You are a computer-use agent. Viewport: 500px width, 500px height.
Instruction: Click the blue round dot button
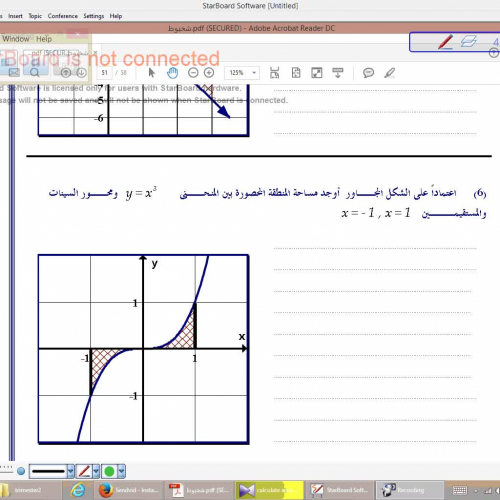(x=21, y=471)
